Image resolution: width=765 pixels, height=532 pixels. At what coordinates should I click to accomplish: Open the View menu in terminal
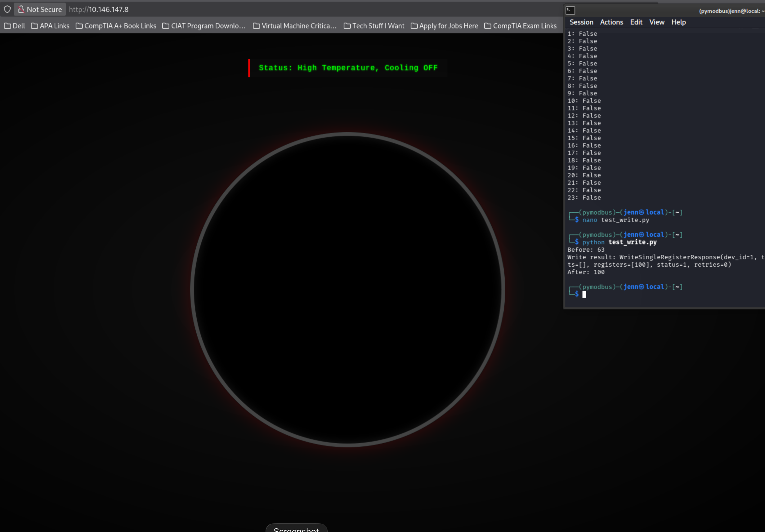pyautogui.click(x=657, y=22)
